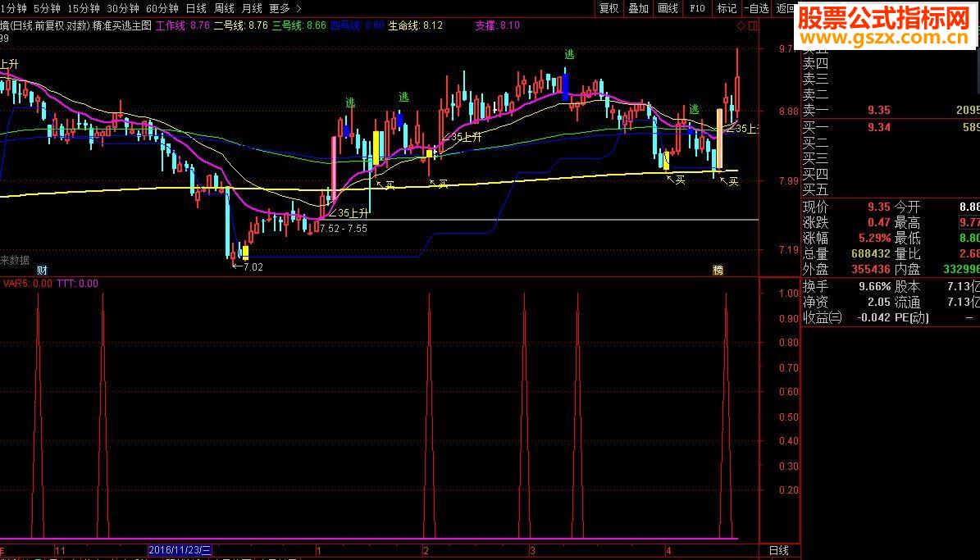Select the 30分钟 chart period
The width and height of the screenshot is (980, 560).
coord(123,8)
